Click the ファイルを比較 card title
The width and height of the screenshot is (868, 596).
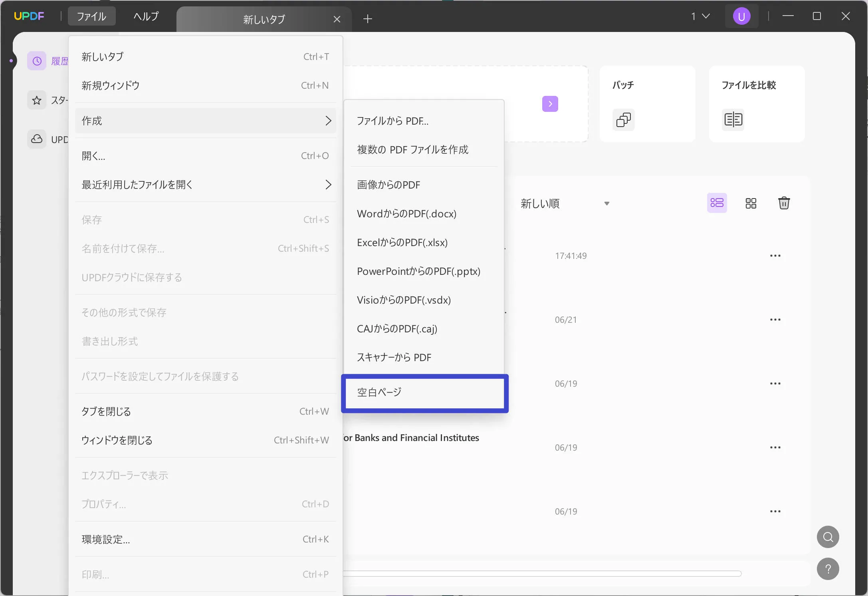pyautogui.click(x=749, y=85)
